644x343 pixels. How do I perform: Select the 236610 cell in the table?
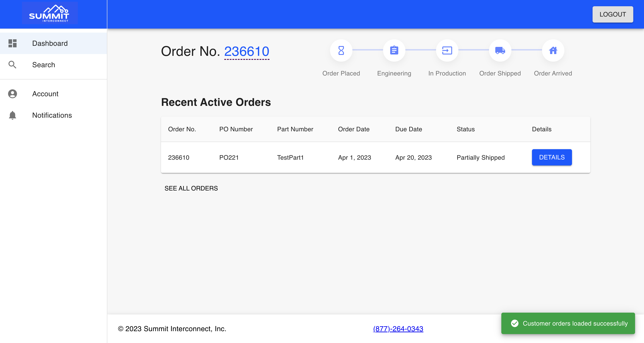pos(178,157)
